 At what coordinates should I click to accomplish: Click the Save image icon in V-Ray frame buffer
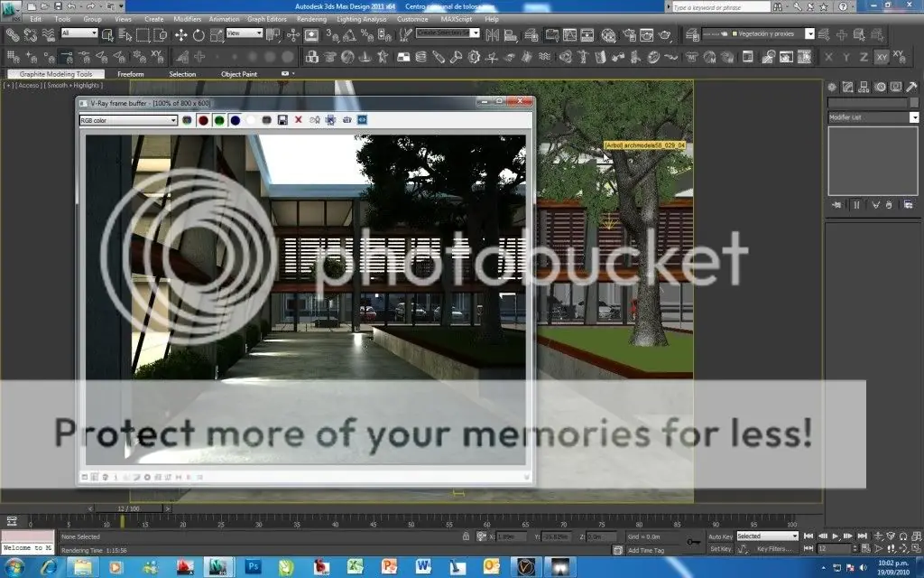click(282, 119)
